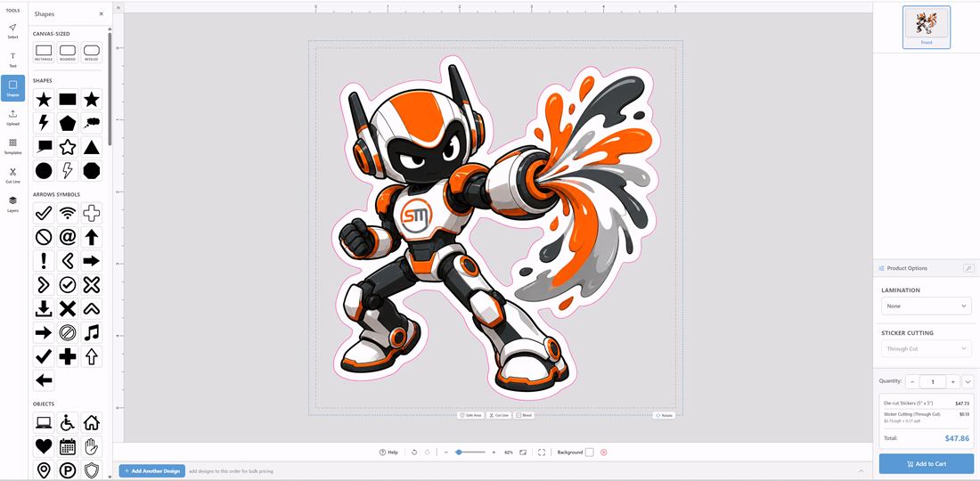980x481 pixels.
Task: Add the canvas-sized Beveled shape
Action: click(x=91, y=52)
